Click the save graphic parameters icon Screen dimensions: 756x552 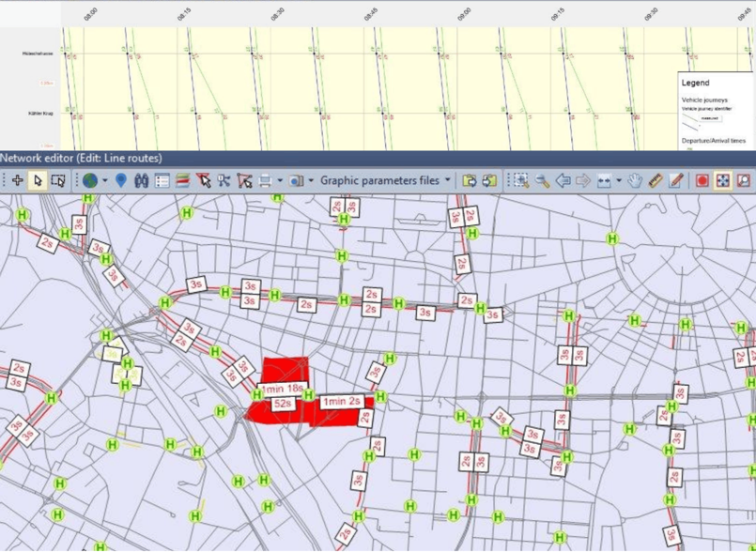[x=489, y=181]
